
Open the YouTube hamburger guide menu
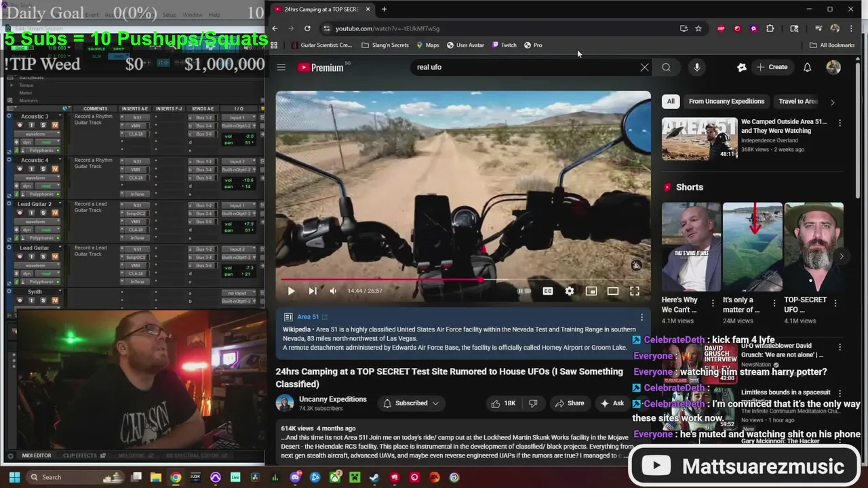tap(281, 67)
